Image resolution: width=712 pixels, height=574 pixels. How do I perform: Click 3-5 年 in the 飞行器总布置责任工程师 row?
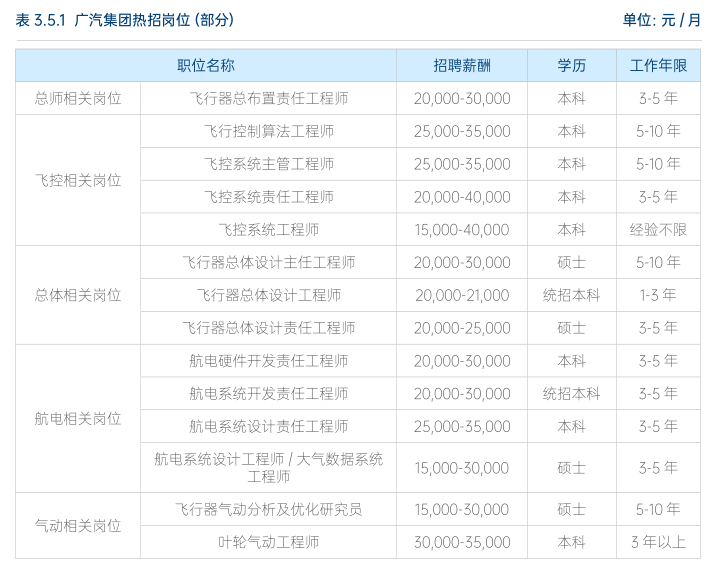(658, 99)
